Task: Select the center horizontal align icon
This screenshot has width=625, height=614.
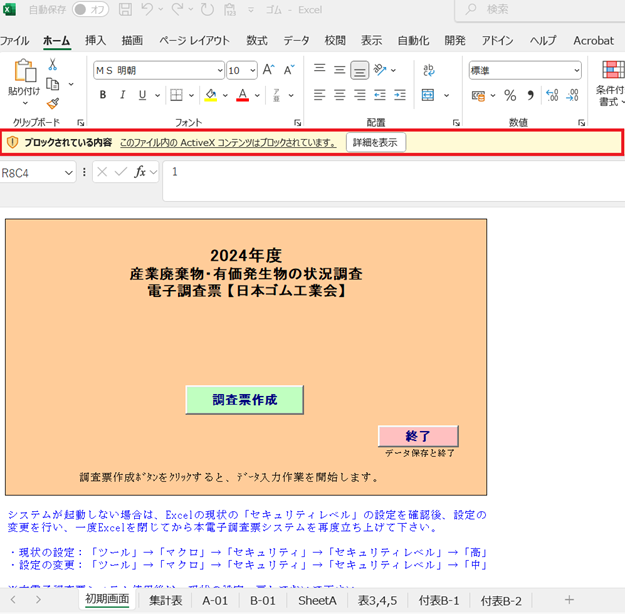Action: tap(340, 95)
